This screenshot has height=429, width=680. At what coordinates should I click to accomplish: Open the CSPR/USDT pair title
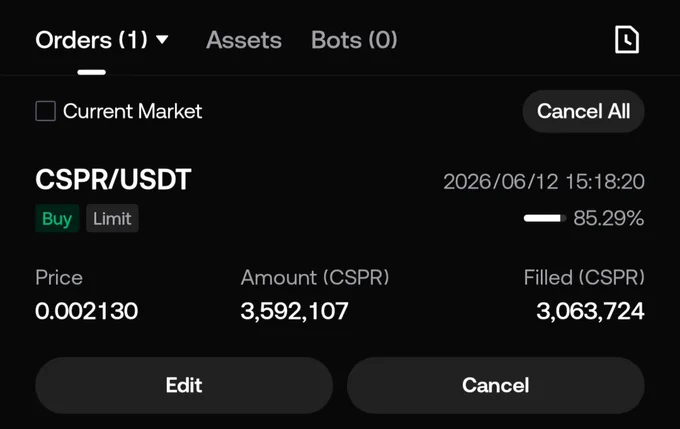[113, 179]
